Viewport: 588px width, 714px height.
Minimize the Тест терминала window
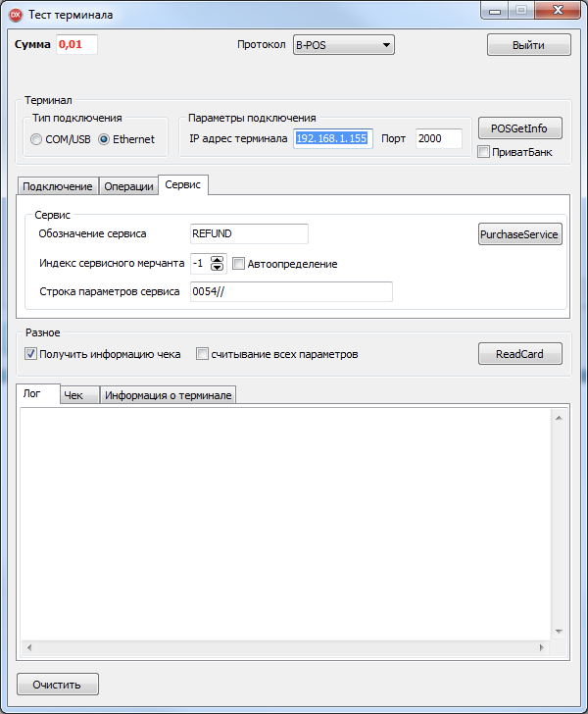pyautogui.click(x=495, y=11)
